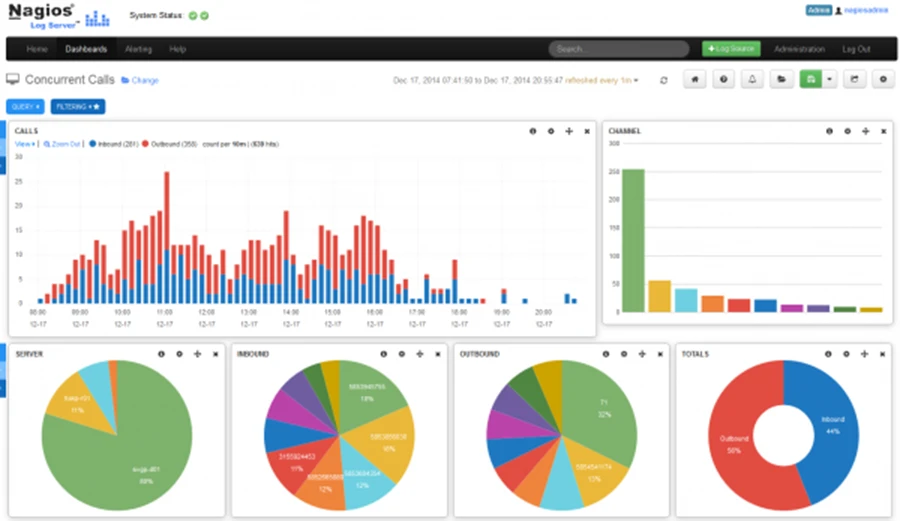The height and width of the screenshot is (521, 900).
Task: Open the Calls panel settings gear
Action: 550,131
